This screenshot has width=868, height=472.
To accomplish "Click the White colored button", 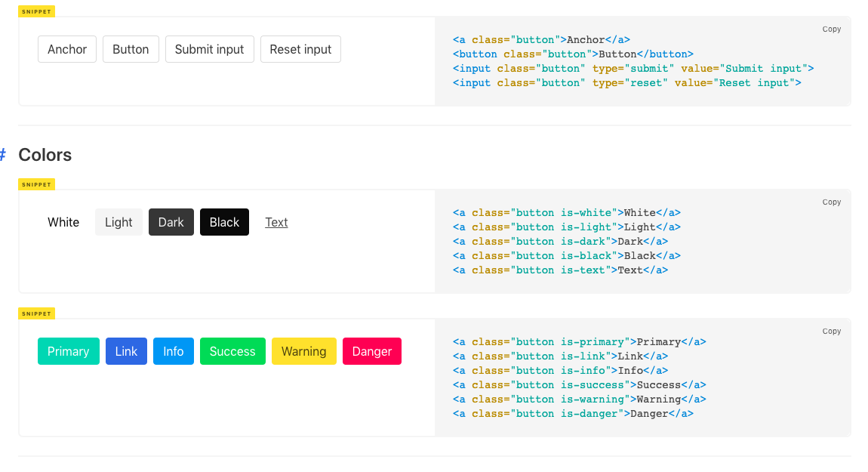I will 63,222.
